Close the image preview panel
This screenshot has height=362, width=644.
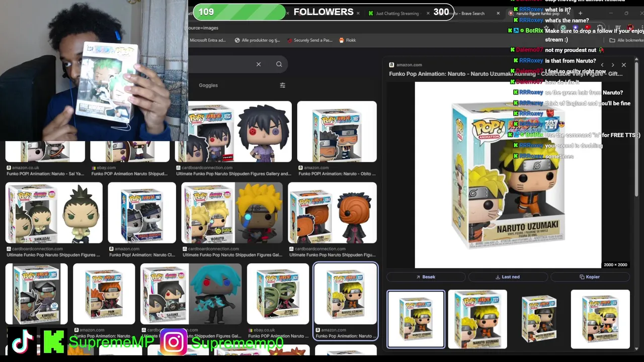point(623,65)
